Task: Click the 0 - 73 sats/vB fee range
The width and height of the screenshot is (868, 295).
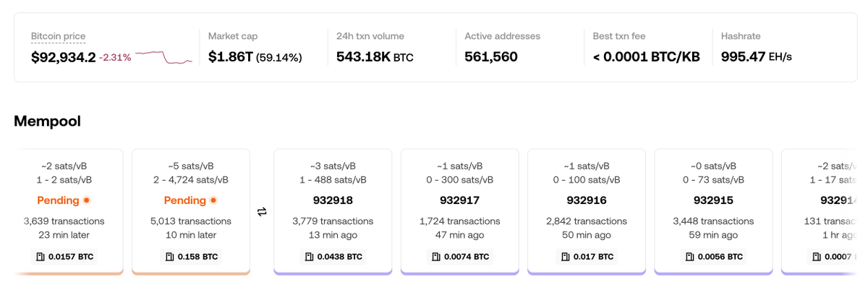Action: click(x=713, y=179)
